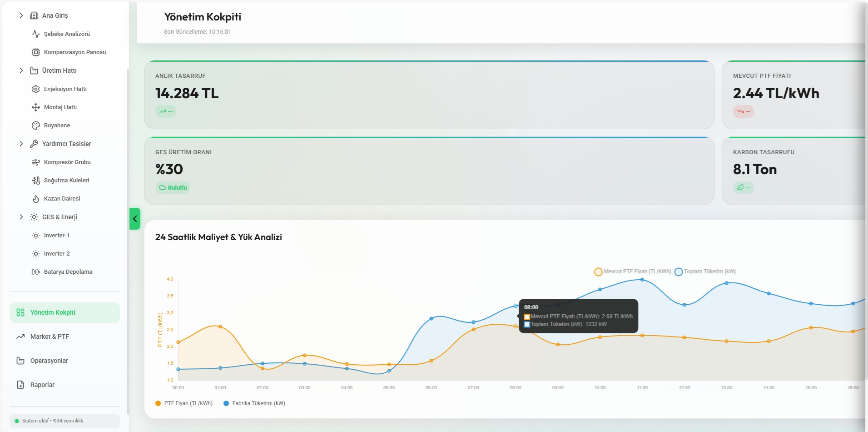Select the Boyahane palette icon
Image resolution: width=868 pixels, height=432 pixels.
[36, 126]
